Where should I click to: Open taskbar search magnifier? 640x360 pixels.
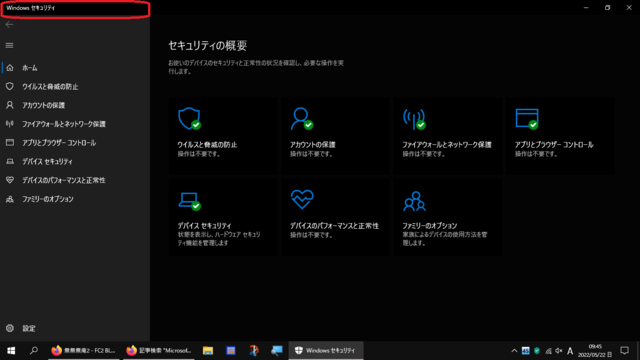[x=34, y=351]
